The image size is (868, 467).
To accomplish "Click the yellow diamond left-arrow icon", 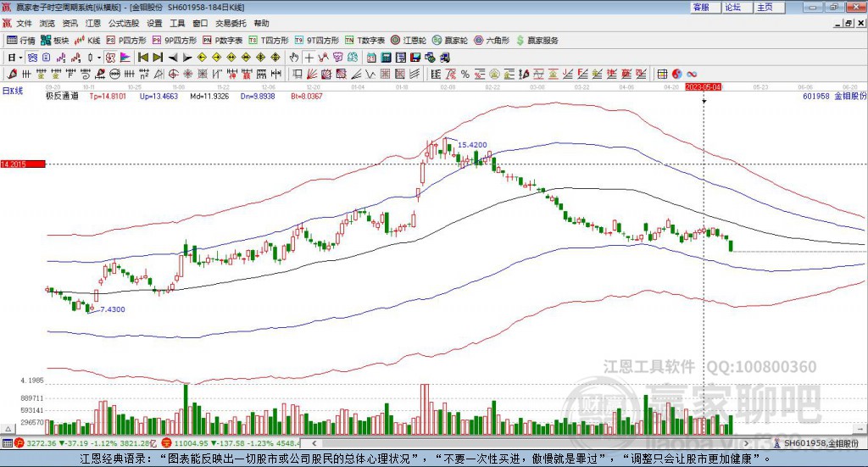I will point(202,58).
